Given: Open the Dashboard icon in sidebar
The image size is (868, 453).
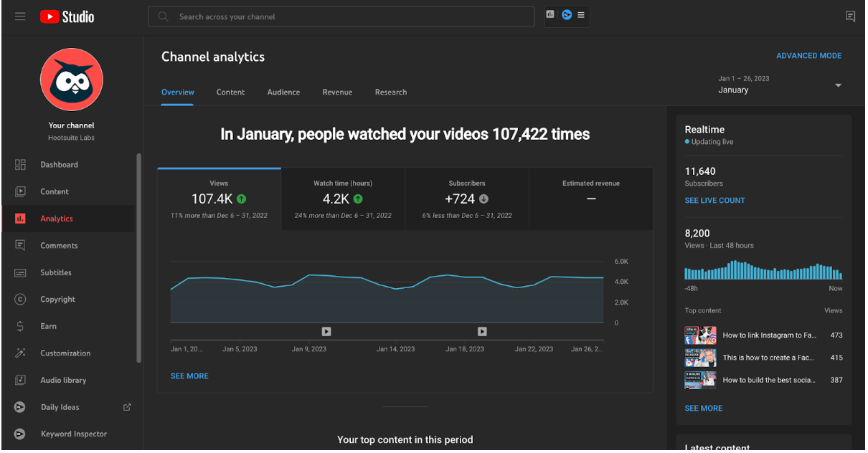Looking at the screenshot, I should pyautogui.click(x=20, y=165).
